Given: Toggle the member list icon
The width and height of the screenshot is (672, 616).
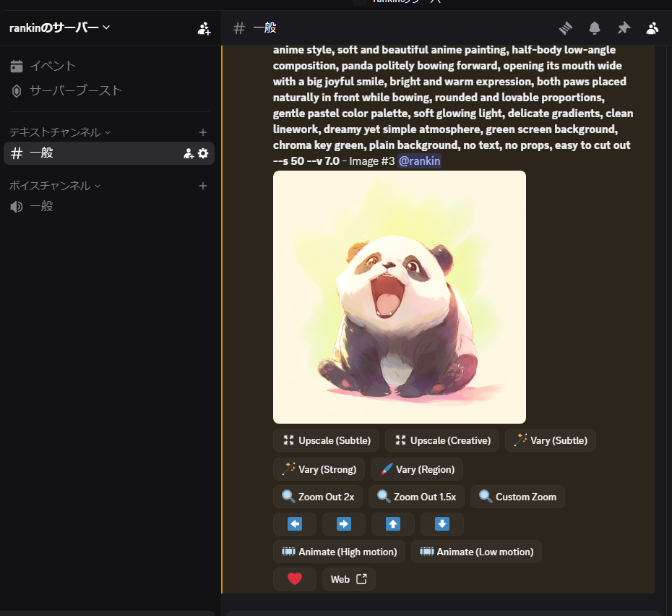Looking at the screenshot, I should tap(652, 28).
